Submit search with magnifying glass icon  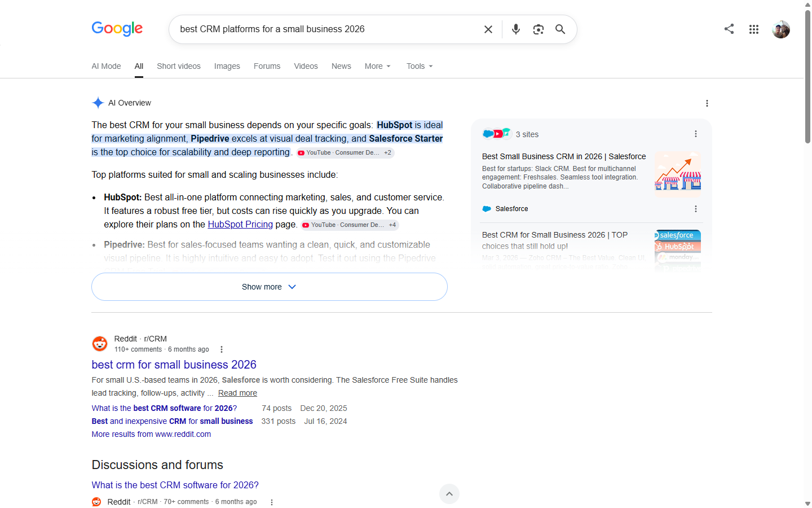tap(560, 29)
